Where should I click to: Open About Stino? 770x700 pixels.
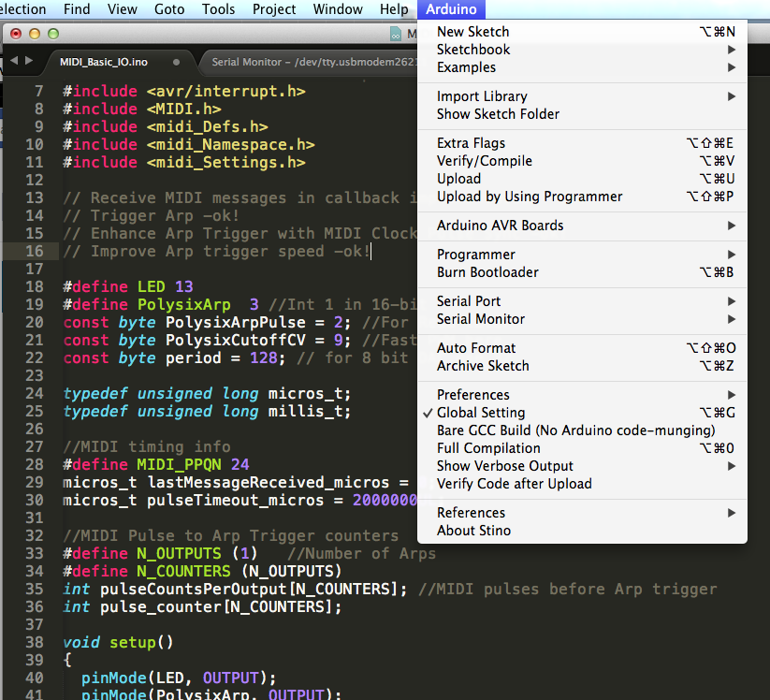coord(582,531)
